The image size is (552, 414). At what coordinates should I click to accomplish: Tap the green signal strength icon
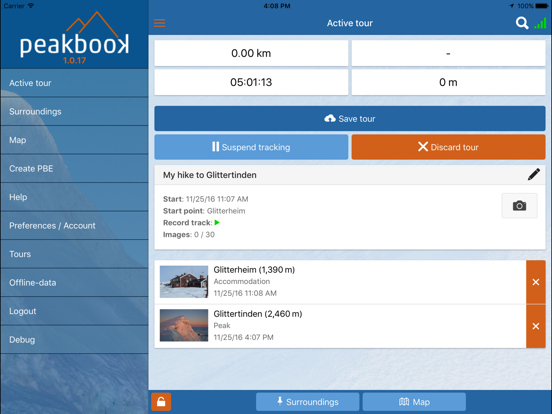pos(540,24)
